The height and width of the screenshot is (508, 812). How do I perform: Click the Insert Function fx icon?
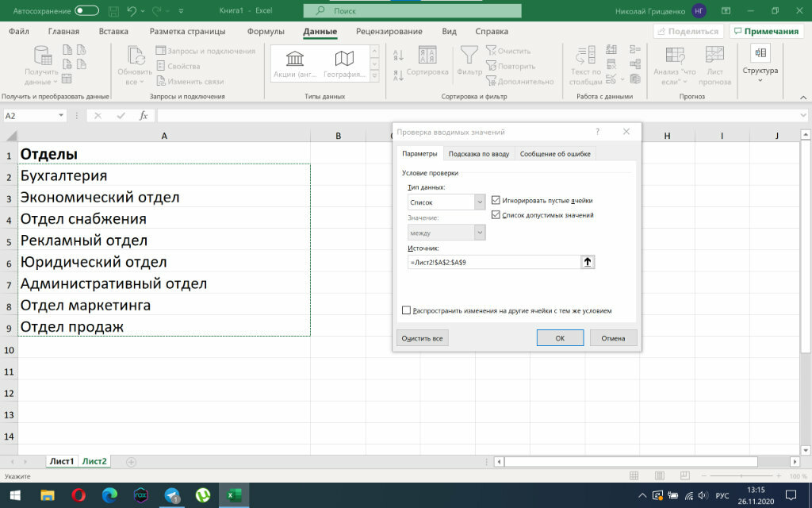144,116
